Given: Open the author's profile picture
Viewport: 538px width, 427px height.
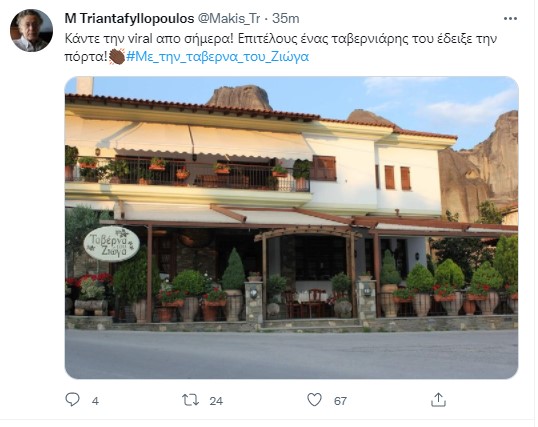Looking at the screenshot, I should tap(32, 31).
